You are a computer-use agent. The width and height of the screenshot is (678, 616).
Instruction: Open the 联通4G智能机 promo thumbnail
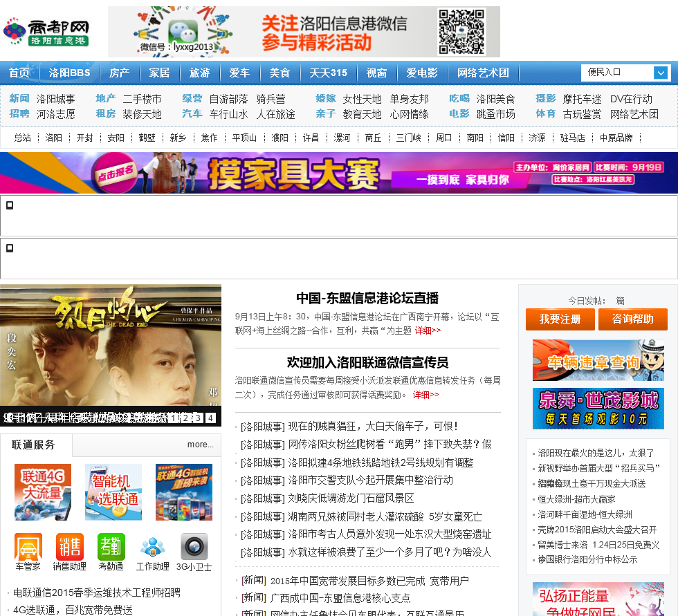point(184,492)
